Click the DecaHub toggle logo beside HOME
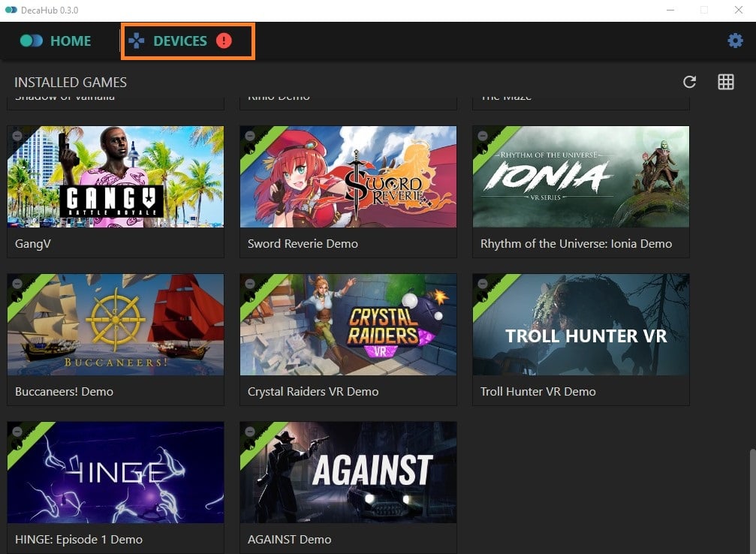This screenshot has width=756, height=554. [x=32, y=41]
